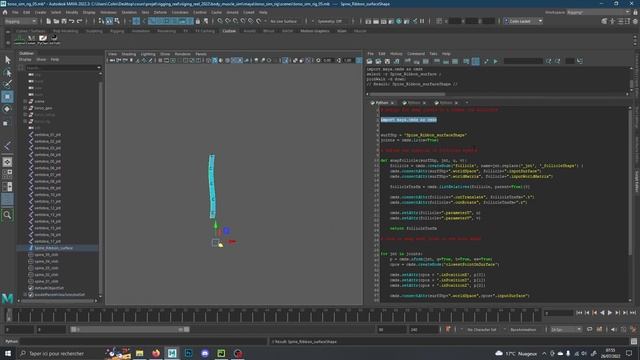This screenshot has height=360, width=640.
Task: Clear history in Script Editor toolbar
Action: tap(407, 61)
